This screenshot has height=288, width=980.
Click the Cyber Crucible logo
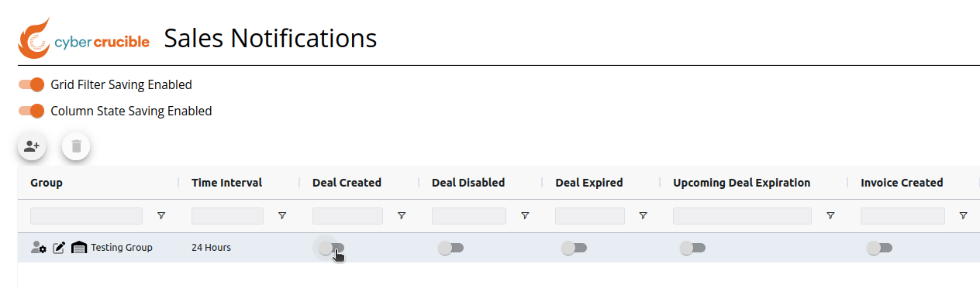click(84, 39)
